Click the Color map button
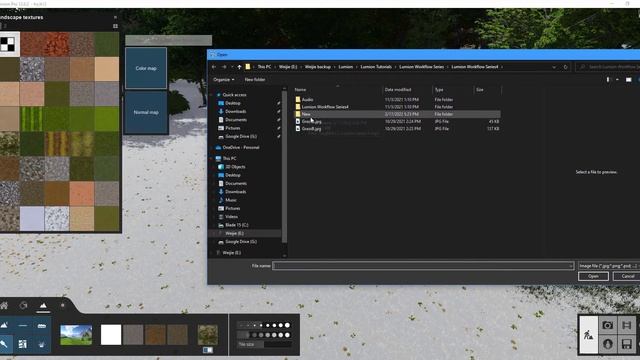Image resolution: width=640 pixels, height=360 pixels. [146, 68]
